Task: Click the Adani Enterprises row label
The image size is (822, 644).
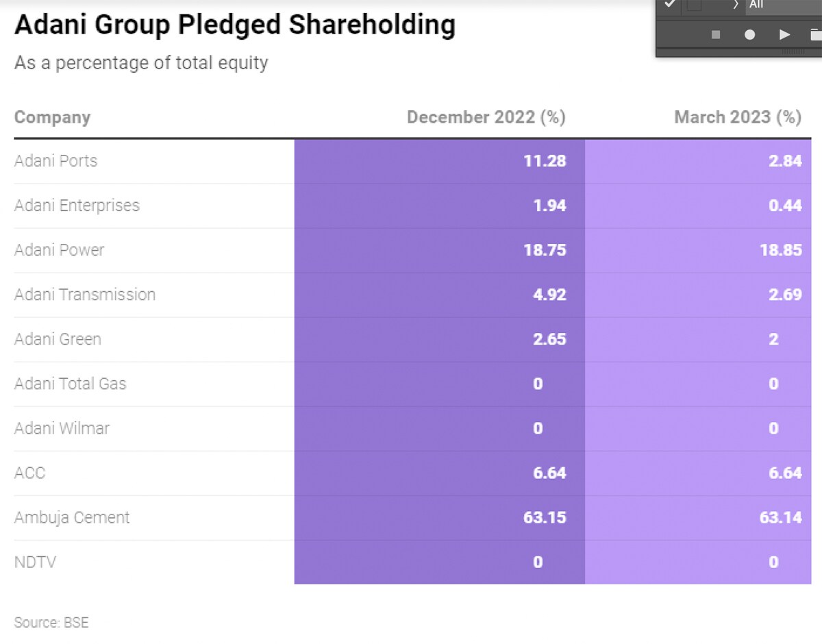Action: coord(77,206)
